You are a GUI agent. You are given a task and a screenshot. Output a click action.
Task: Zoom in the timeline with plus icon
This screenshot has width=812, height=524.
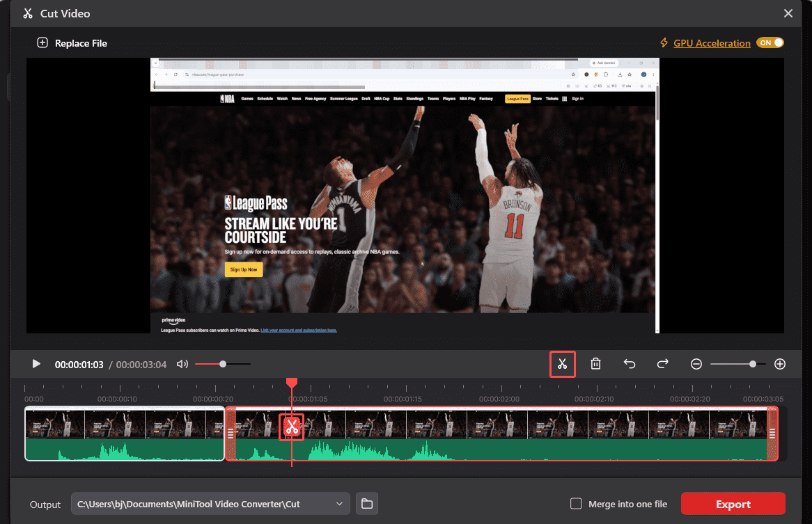tap(780, 364)
